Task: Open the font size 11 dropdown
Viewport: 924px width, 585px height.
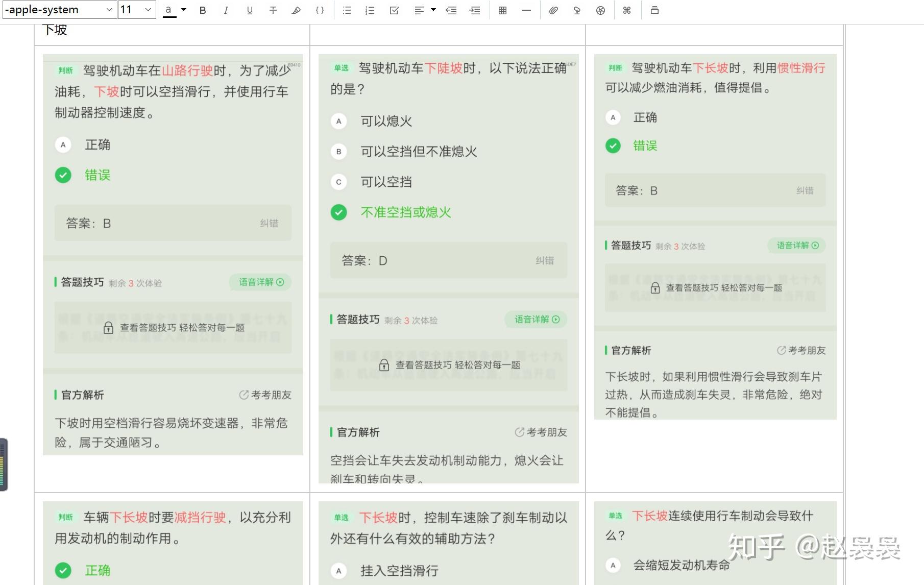Action: (137, 10)
